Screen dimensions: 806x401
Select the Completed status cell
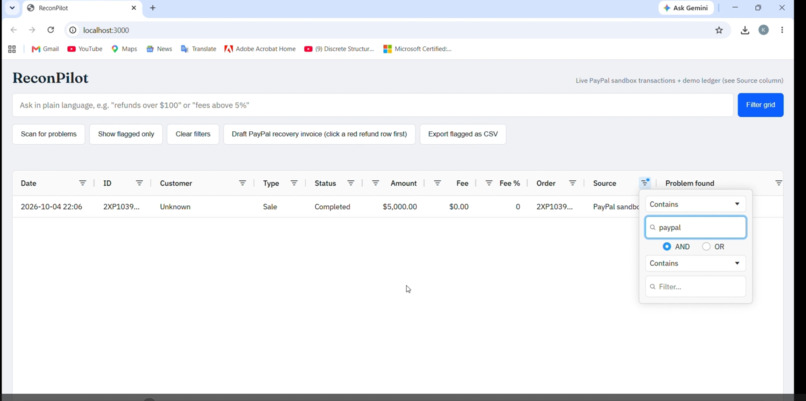click(x=334, y=207)
